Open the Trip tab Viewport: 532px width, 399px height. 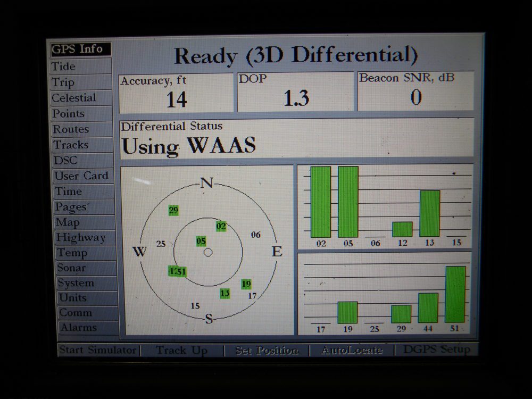pyautogui.click(x=81, y=82)
